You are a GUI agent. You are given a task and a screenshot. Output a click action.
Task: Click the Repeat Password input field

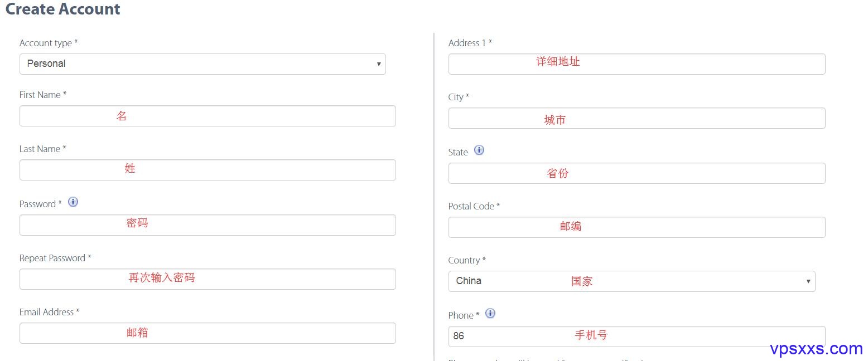pyautogui.click(x=208, y=279)
